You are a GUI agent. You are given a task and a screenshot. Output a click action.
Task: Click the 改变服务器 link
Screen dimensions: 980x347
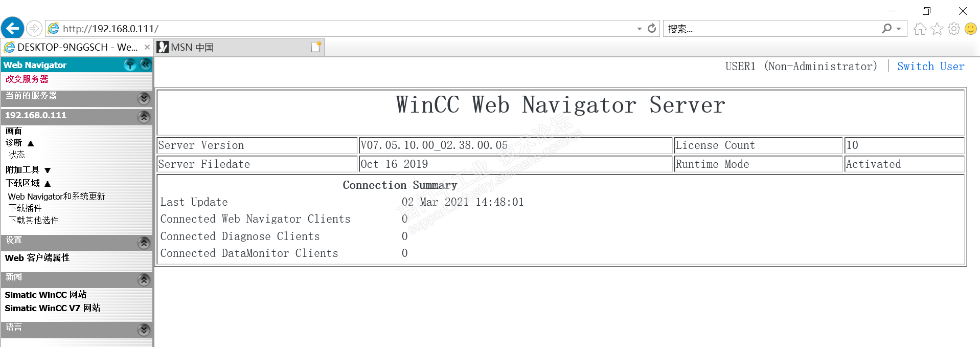click(x=27, y=79)
